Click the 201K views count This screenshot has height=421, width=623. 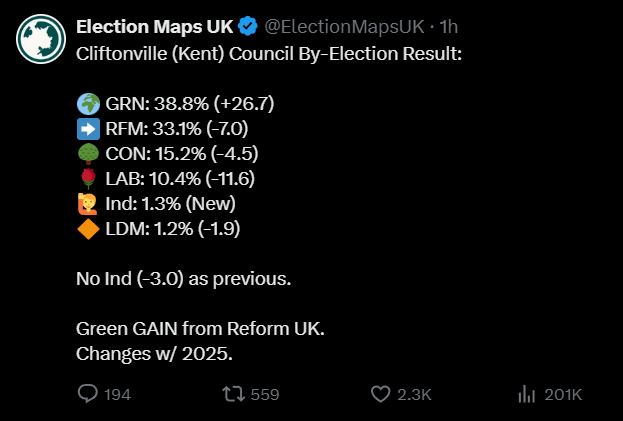pos(563,395)
